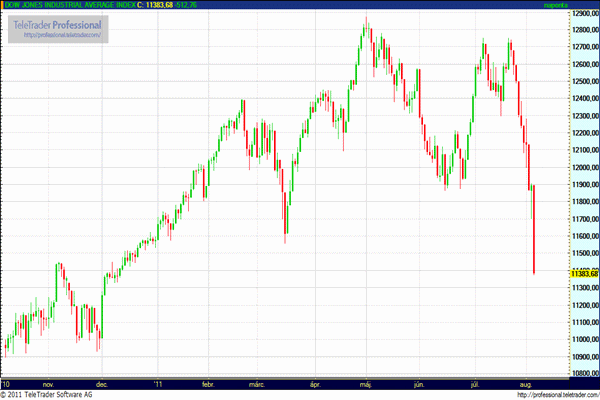Click the 12000,00 price axis label
The width and height of the screenshot is (600, 400).
(x=584, y=168)
